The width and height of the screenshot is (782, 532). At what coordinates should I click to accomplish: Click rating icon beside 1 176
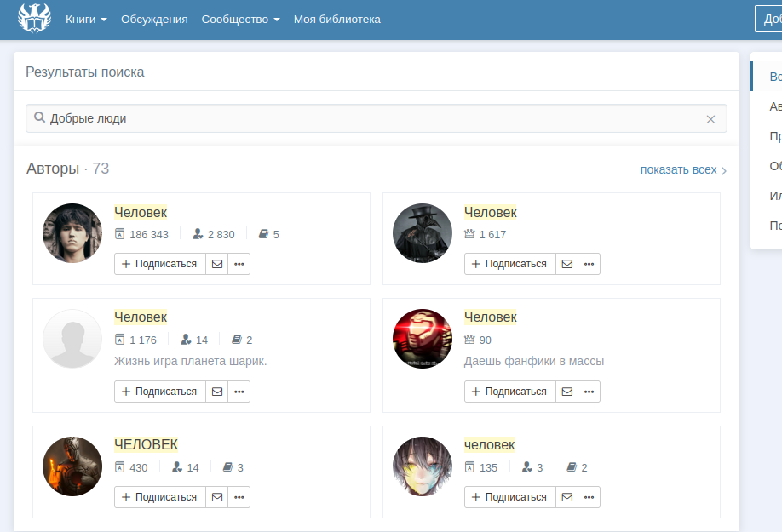tap(120, 340)
